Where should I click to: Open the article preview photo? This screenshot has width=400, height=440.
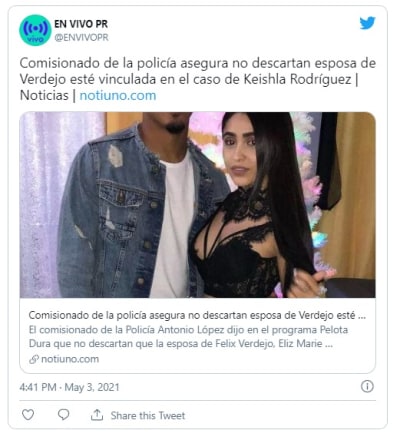coord(198,205)
